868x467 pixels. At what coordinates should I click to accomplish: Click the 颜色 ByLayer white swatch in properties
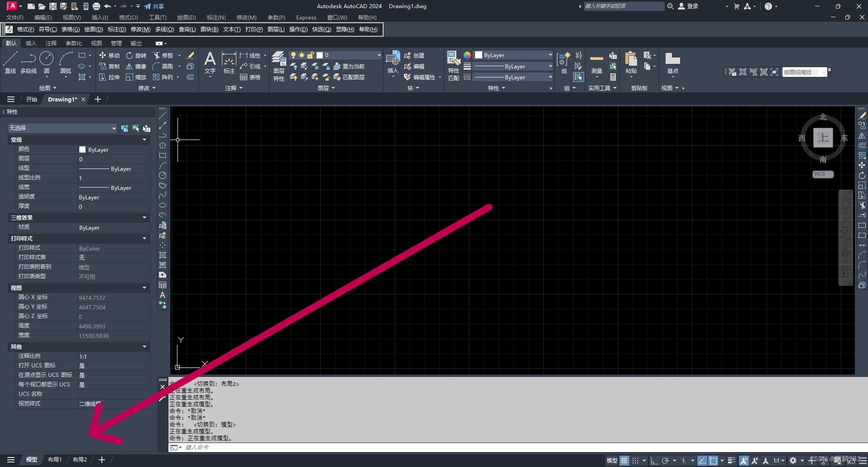tap(82, 149)
